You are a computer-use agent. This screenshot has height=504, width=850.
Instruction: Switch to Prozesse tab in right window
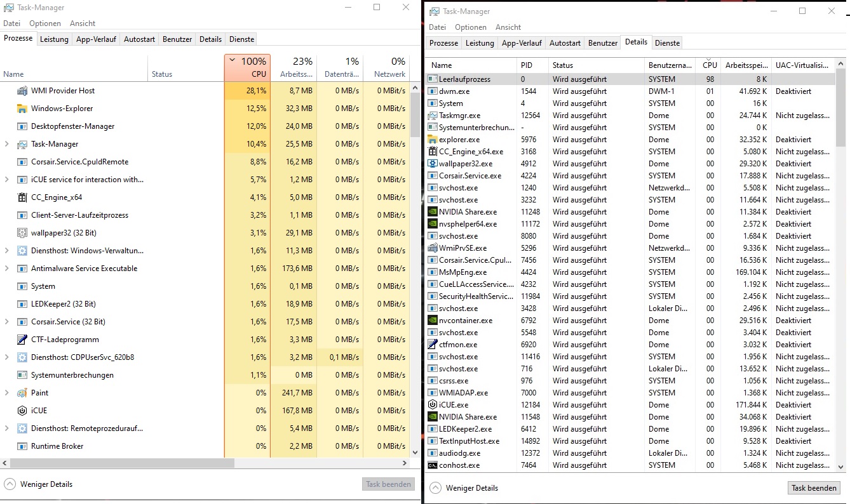[443, 43]
